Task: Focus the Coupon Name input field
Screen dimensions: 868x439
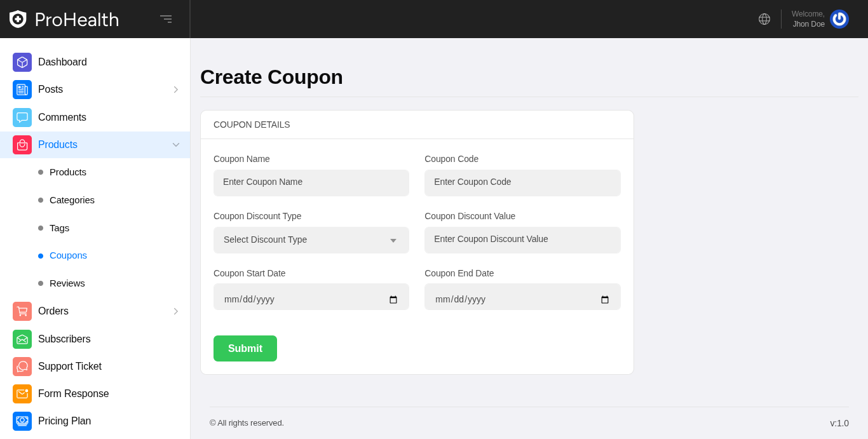Action: pyautogui.click(x=311, y=183)
